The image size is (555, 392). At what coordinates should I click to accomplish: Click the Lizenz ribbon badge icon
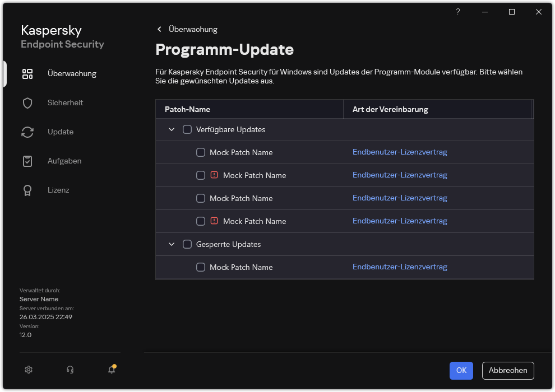[x=27, y=190]
